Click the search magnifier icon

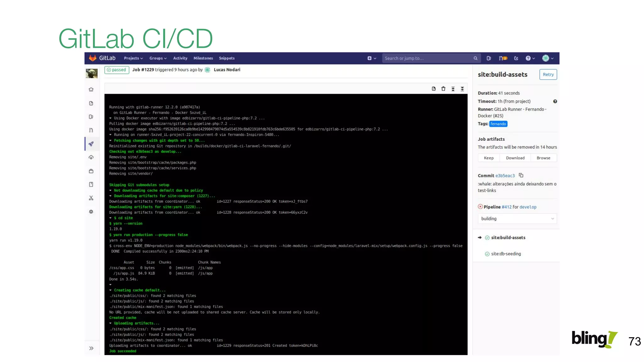coord(475,58)
